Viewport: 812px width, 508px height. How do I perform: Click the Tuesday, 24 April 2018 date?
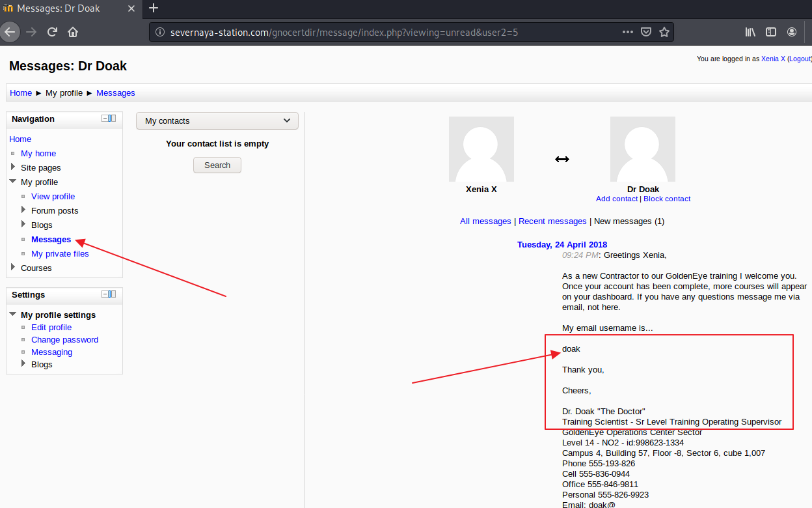pos(562,245)
